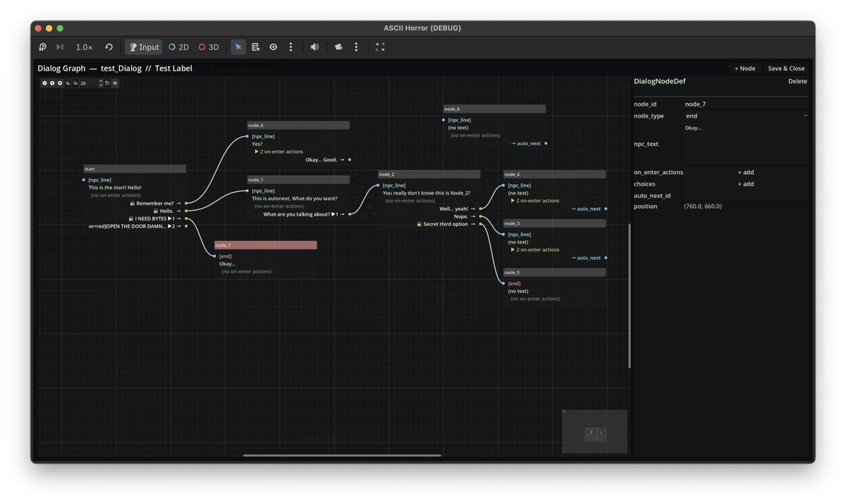
Task: Expand 2 on-enter actions in node_4
Action: tap(535, 201)
